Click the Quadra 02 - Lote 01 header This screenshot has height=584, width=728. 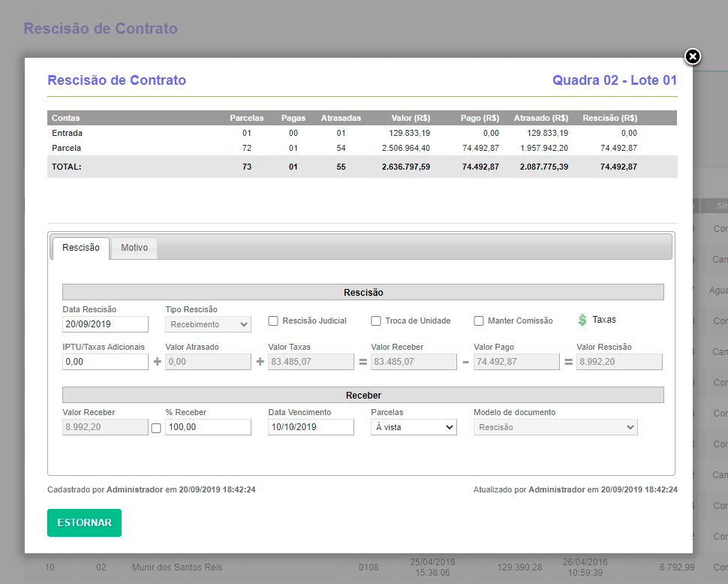[x=614, y=80]
